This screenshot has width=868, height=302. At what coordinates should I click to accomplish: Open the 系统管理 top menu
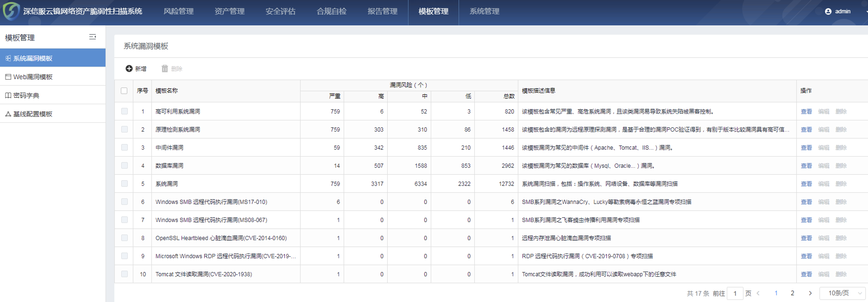pyautogui.click(x=485, y=11)
